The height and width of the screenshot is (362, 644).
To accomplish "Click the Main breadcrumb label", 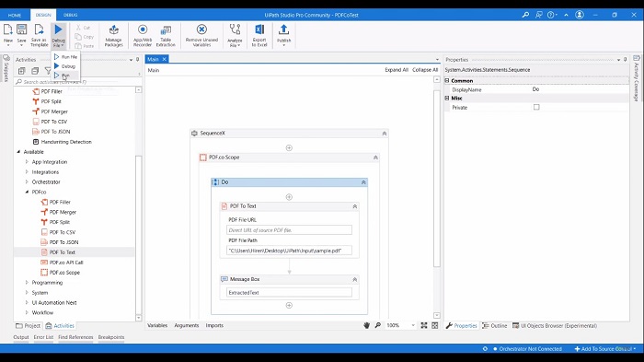I will (154, 70).
